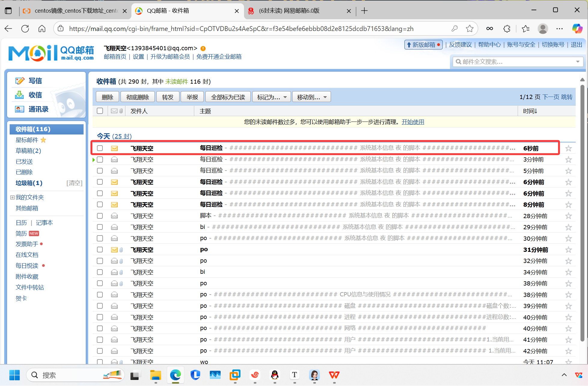The width and height of the screenshot is (588, 386).
Task: Open the 通讯录 contacts icon
Action: pos(20,109)
